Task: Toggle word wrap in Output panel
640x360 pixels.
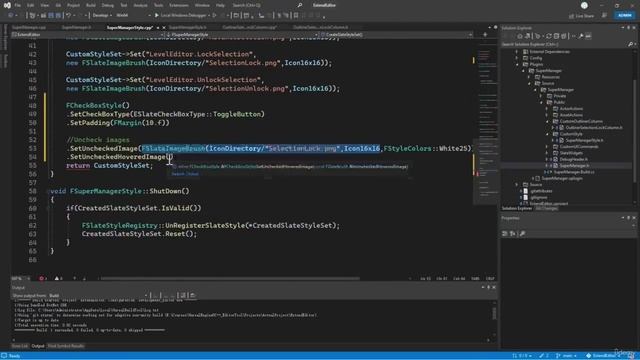Action: [x=192, y=295]
